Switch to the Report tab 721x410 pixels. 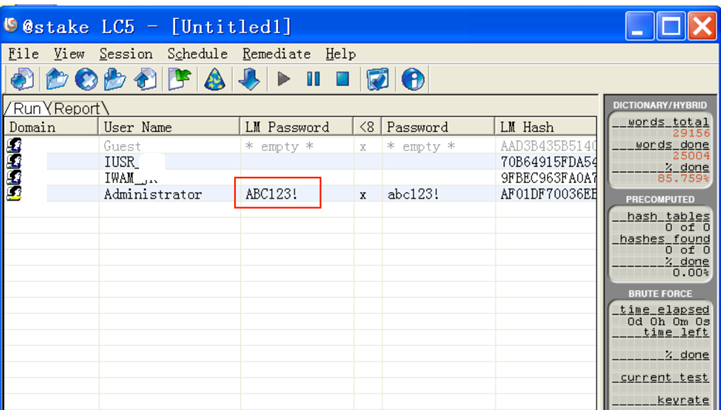click(x=77, y=108)
